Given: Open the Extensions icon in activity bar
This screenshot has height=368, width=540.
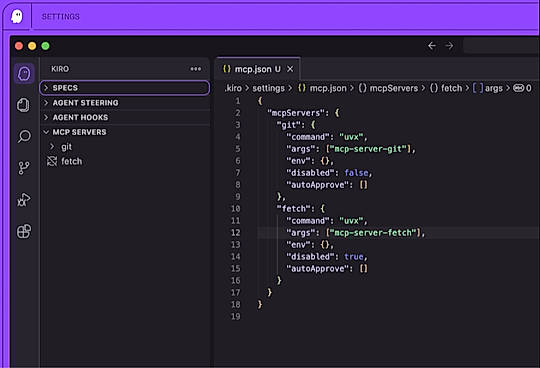Looking at the screenshot, I should click(24, 231).
